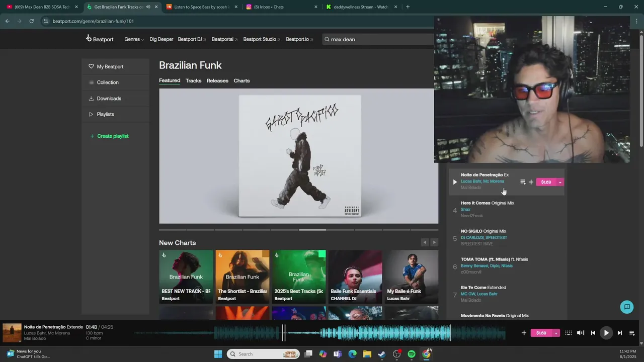644x362 pixels.
Task: Open chart track price dropdown arrow
Action: (560, 182)
